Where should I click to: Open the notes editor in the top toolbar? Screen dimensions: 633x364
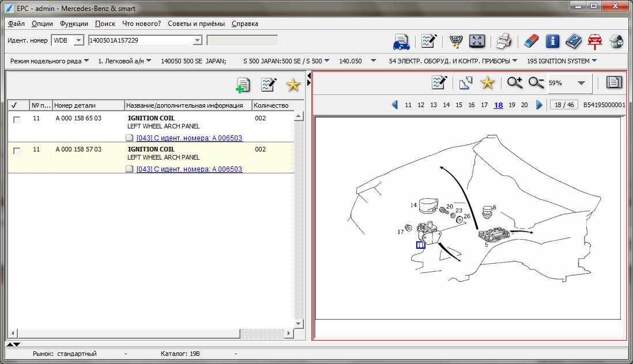428,41
